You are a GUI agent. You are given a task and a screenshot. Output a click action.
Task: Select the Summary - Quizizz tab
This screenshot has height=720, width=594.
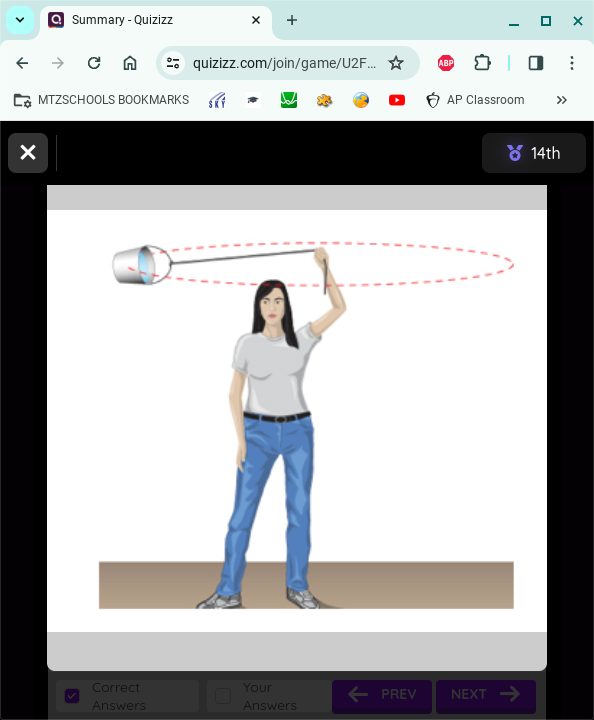click(156, 20)
